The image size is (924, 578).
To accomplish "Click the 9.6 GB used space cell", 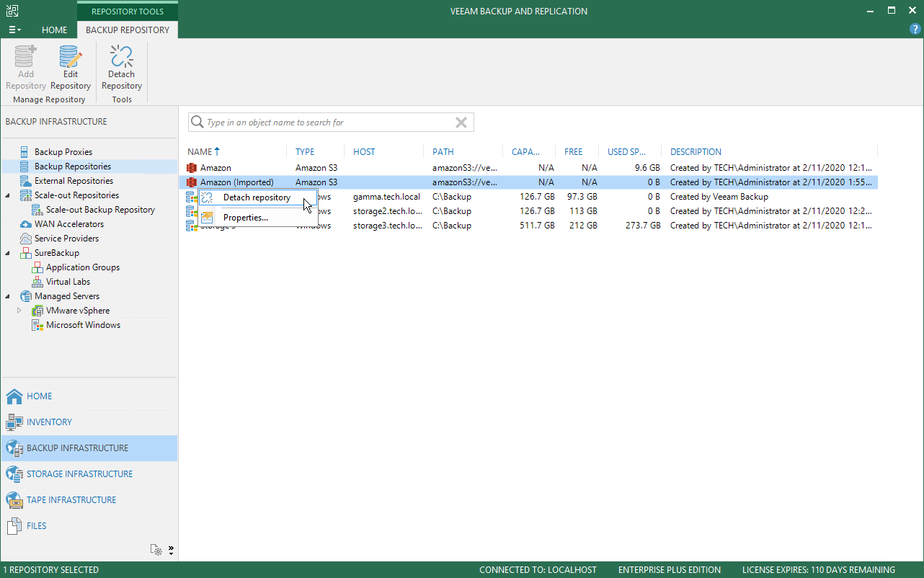I will (x=647, y=168).
